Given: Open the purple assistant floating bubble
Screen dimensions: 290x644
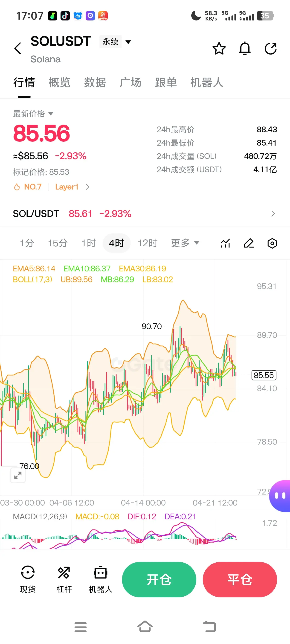Looking at the screenshot, I should pyautogui.click(x=280, y=496).
